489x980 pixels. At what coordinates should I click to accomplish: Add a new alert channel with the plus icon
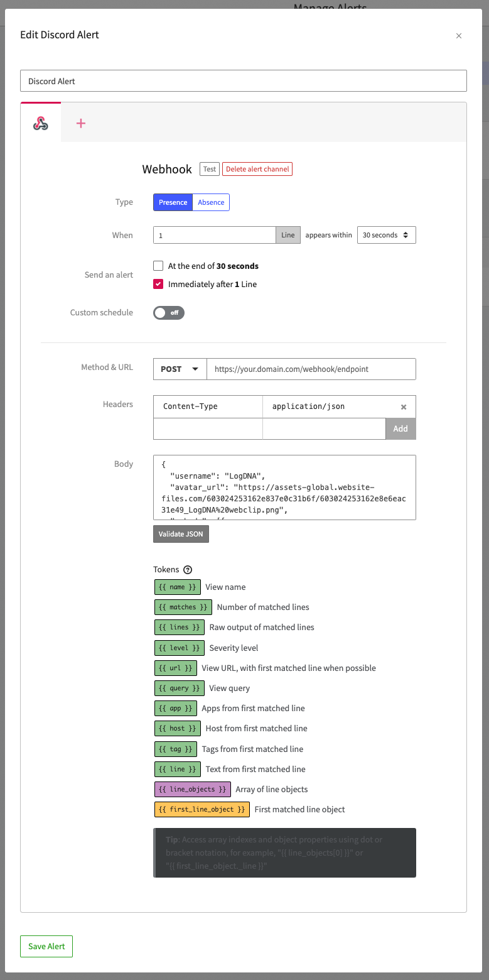pyautogui.click(x=80, y=123)
